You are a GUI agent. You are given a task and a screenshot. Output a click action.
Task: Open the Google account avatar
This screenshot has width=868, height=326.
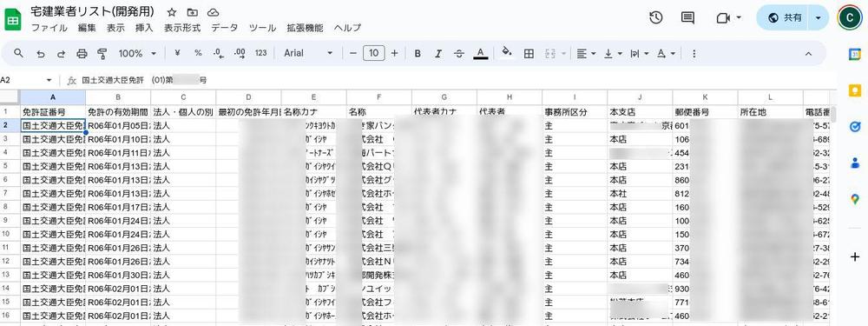click(x=849, y=17)
